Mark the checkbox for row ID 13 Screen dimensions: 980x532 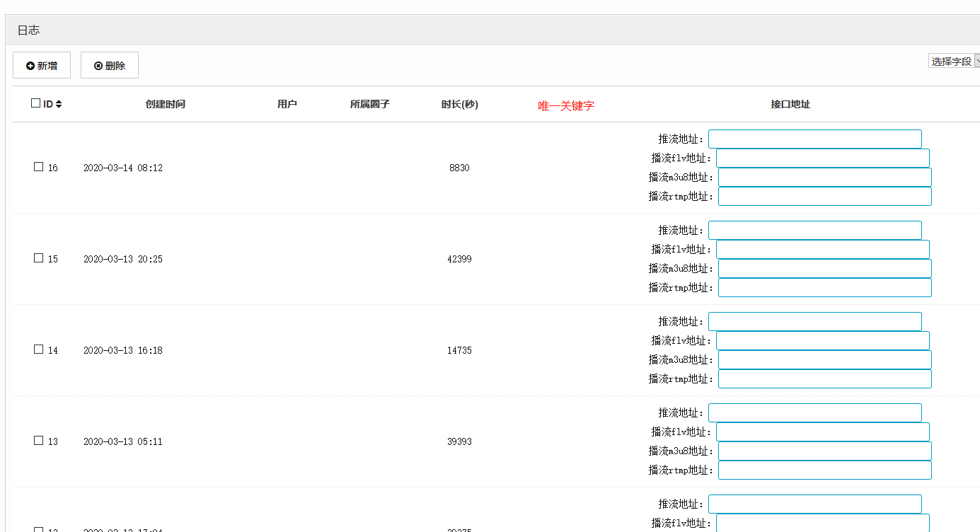39,441
